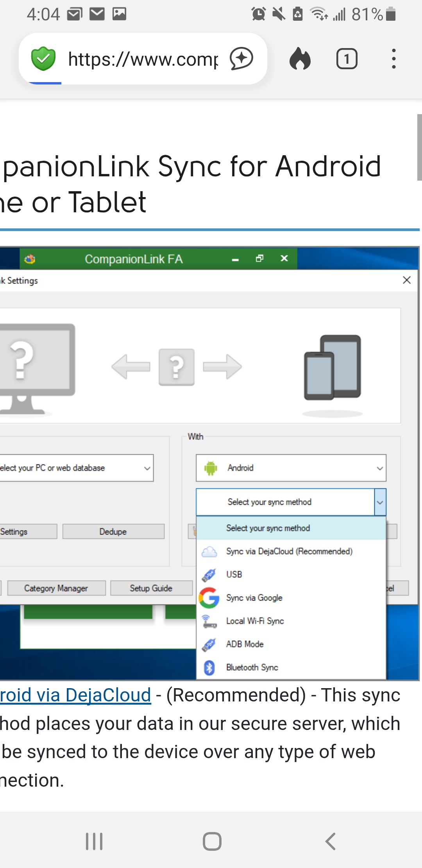Close the Settings dialog with X
422x868 pixels.
(407, 280)
